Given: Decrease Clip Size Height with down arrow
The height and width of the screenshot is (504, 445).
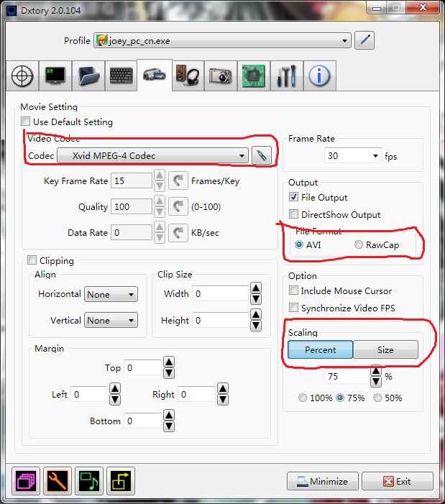Looking at the screenshot, I should point(256,326).
